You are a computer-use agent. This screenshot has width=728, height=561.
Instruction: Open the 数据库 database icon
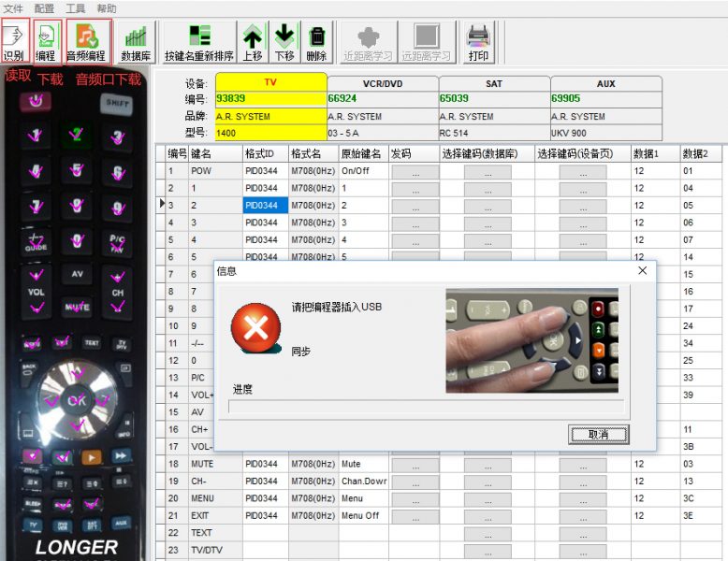click(137, 41)
